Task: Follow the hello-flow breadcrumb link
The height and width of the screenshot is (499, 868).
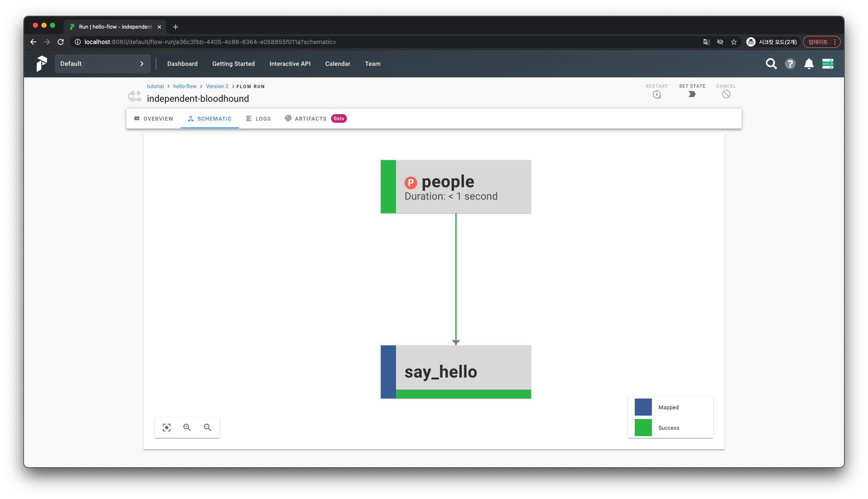Action: tap(185, 86)
